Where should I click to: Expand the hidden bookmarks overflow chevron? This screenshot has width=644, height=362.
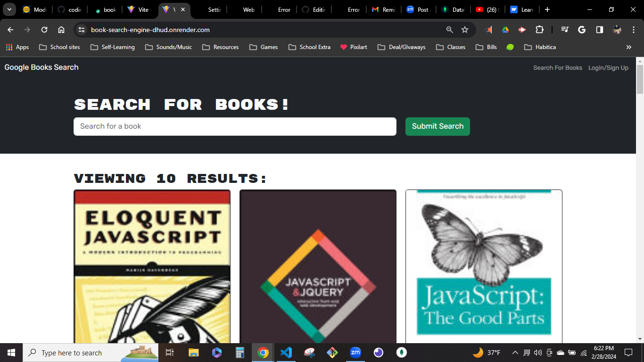click(x=628, y=47)
